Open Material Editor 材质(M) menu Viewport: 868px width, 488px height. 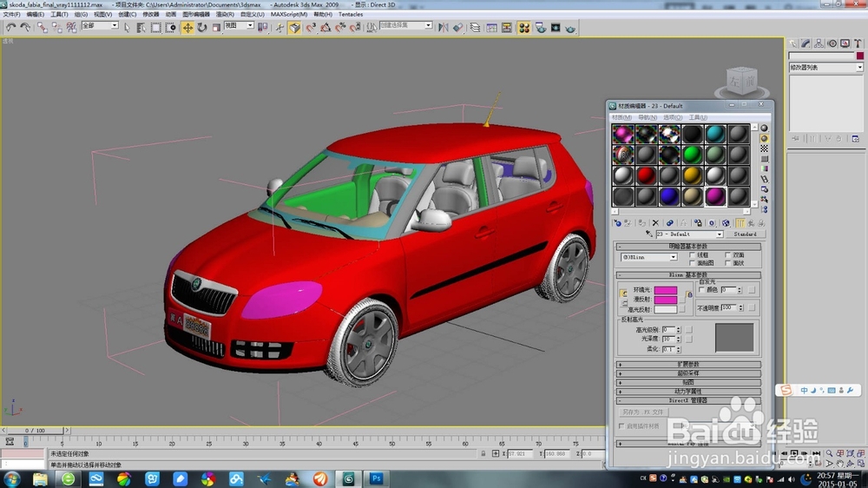pos(621,117)
